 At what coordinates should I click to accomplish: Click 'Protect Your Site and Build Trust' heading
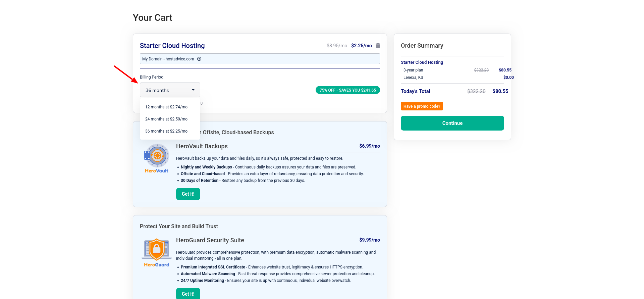point(179,227)
